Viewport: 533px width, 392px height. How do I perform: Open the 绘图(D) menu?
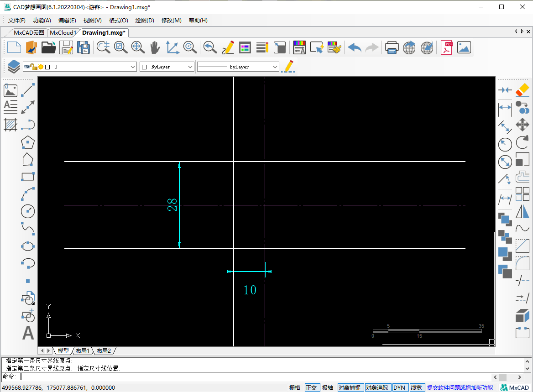point(145,21)
